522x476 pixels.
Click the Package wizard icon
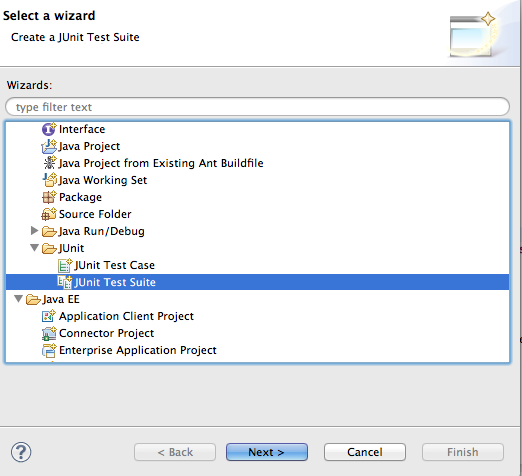[49, 197]
